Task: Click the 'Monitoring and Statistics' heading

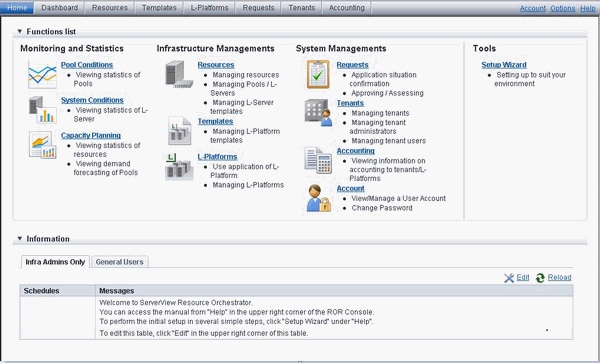Action: (72, 49)
